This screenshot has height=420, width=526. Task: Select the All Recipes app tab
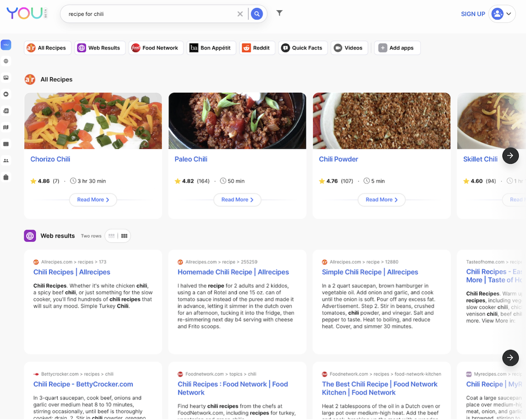47,48
